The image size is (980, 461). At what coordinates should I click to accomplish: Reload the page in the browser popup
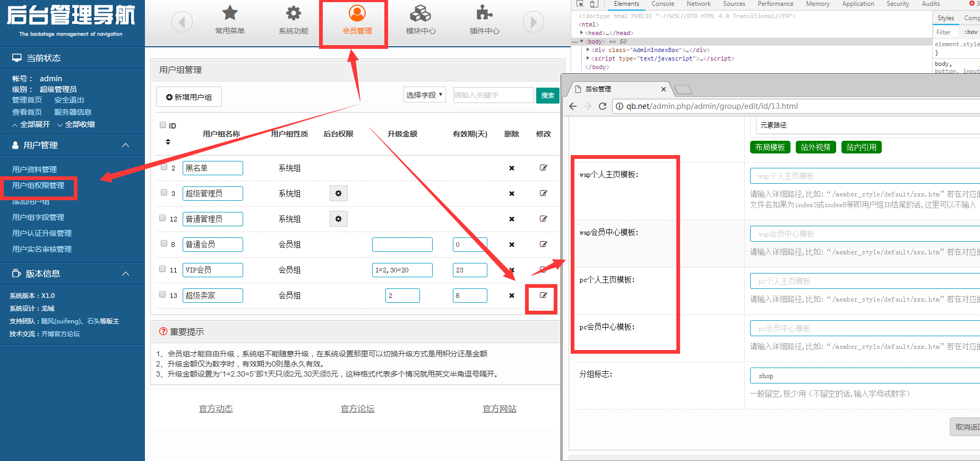pos(603,106)
